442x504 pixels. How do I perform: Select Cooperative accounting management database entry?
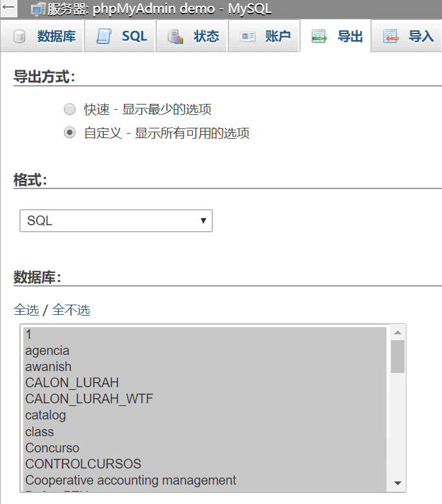(x=205, y=480)
